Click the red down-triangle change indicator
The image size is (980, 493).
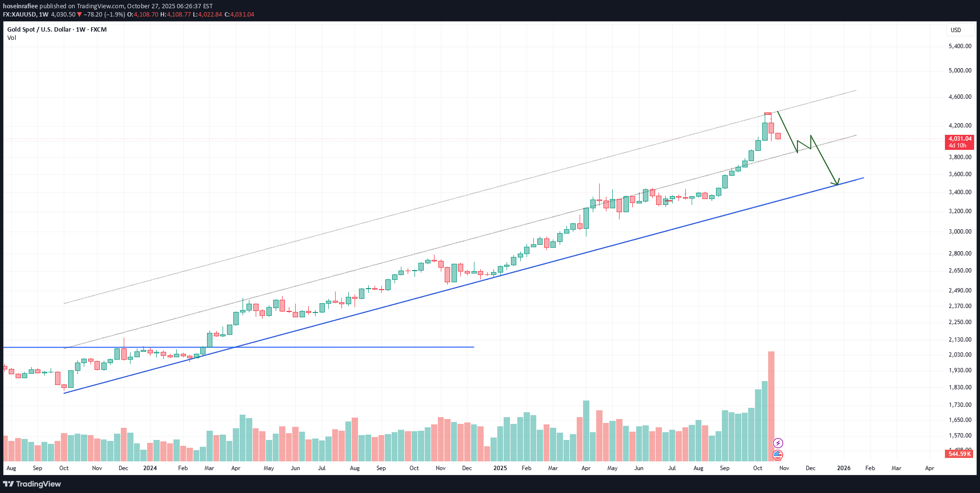(80, 15)
